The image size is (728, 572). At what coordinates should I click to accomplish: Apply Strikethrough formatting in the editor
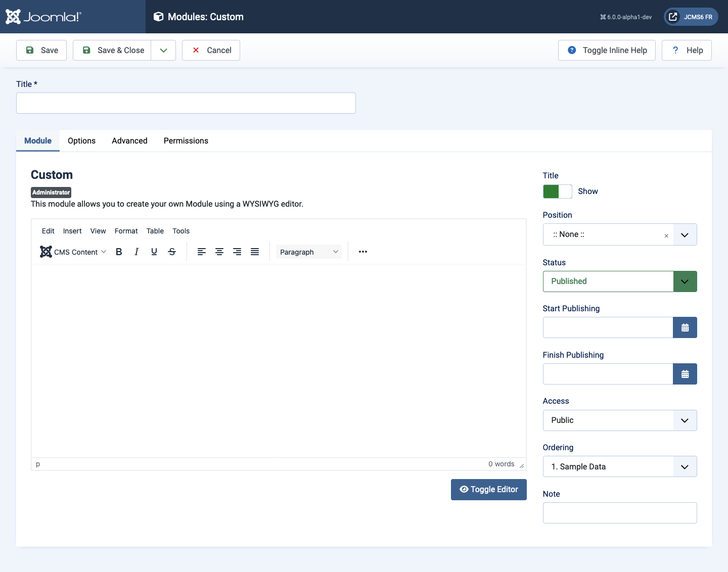pos(172,252)
